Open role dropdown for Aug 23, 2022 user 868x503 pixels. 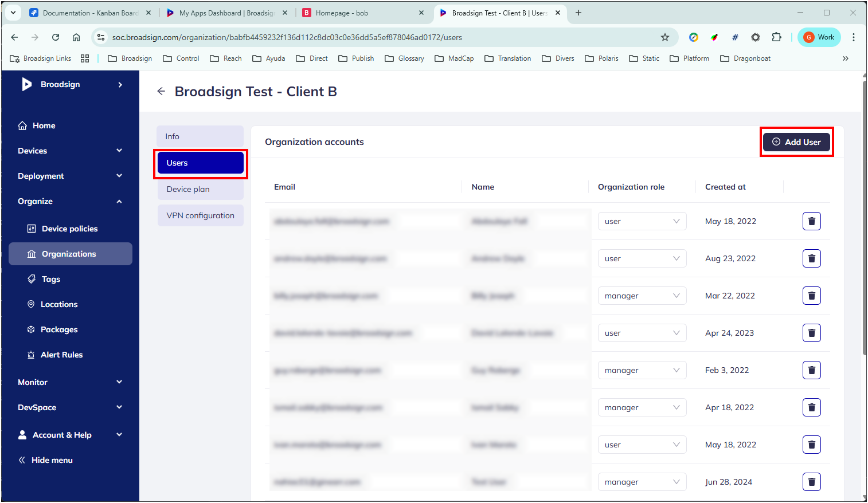click(x=642, y=258)
